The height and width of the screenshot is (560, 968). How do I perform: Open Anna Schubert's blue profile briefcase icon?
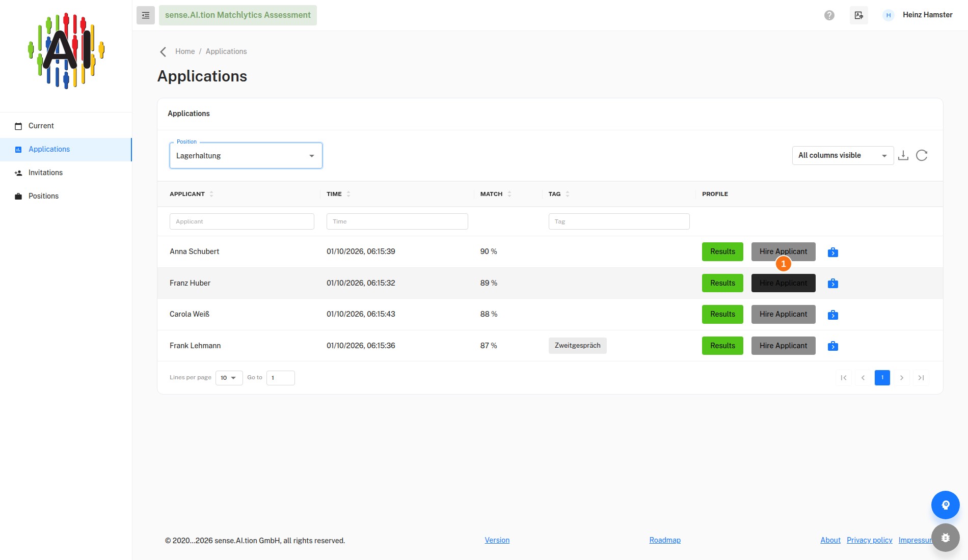(x=833, y=252)
